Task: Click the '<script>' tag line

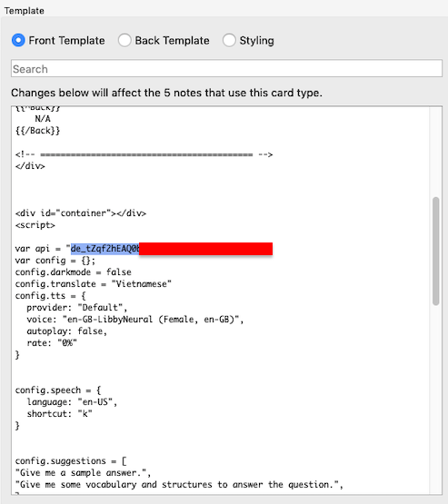Action: pos(35,225)
